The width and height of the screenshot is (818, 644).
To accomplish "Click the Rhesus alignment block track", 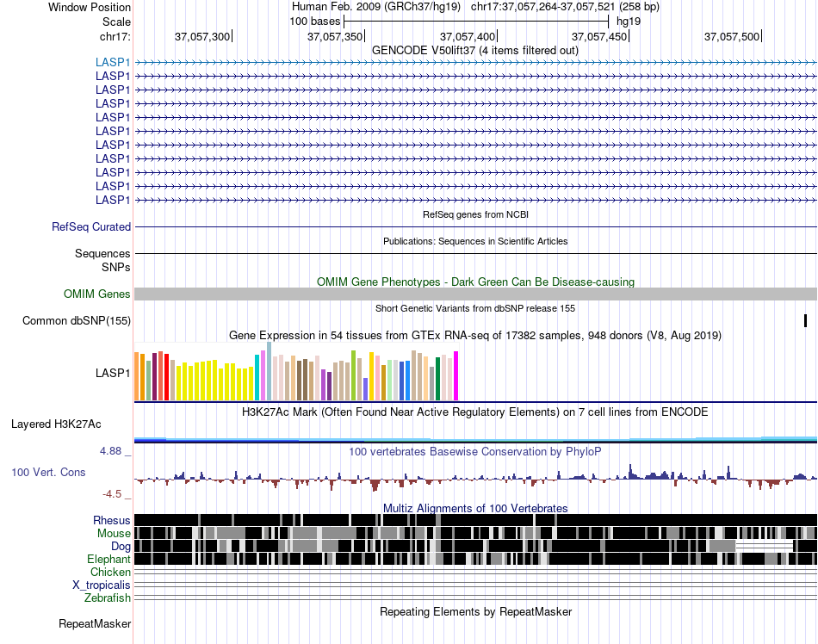I will [475, 520].
